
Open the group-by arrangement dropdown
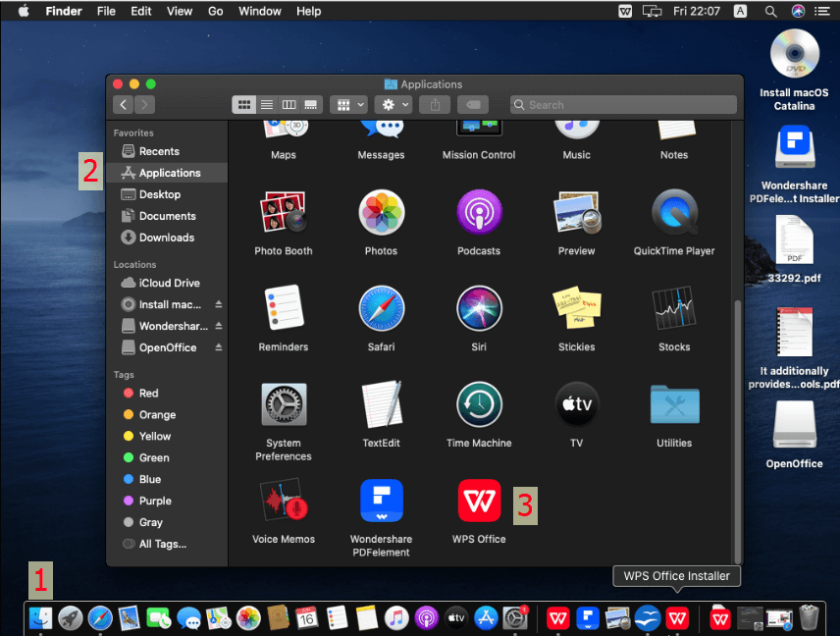[x=348, y=104]
